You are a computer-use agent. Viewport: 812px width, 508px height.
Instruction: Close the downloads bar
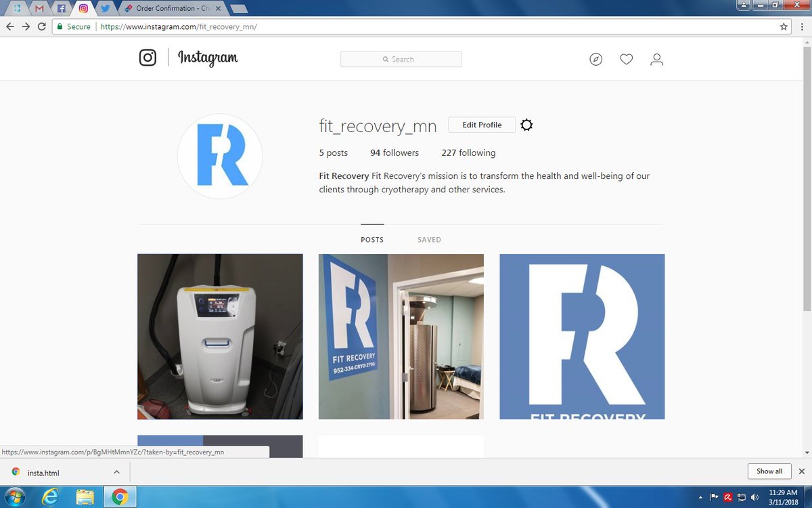pos(802,471)
